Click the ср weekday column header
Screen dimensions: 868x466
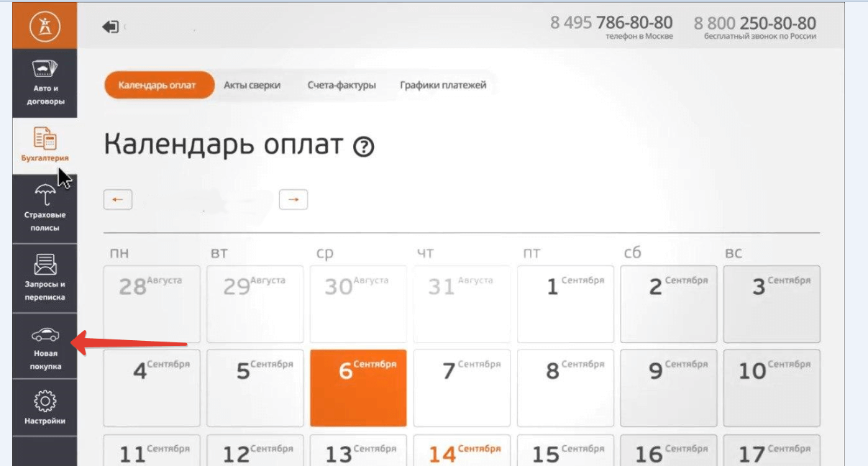coord(325,254)
